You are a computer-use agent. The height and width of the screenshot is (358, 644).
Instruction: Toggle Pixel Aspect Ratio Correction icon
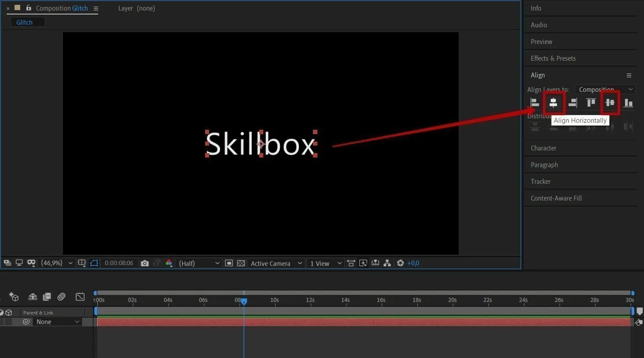[351, 263]
